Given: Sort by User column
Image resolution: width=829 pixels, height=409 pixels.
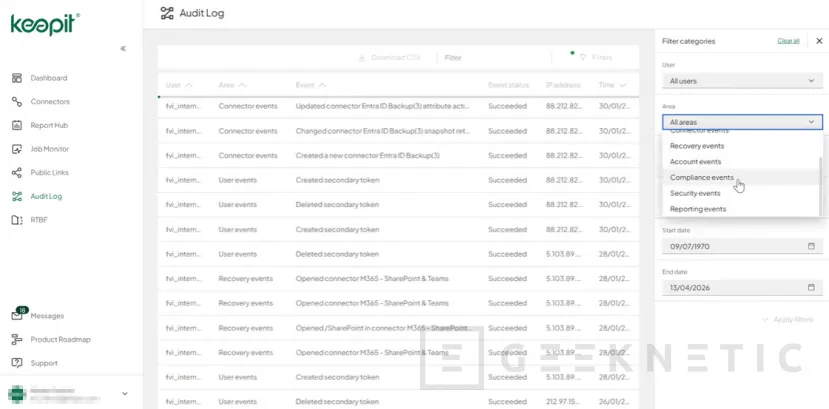Looking at the screenshot, I should (x=179, y=85).
